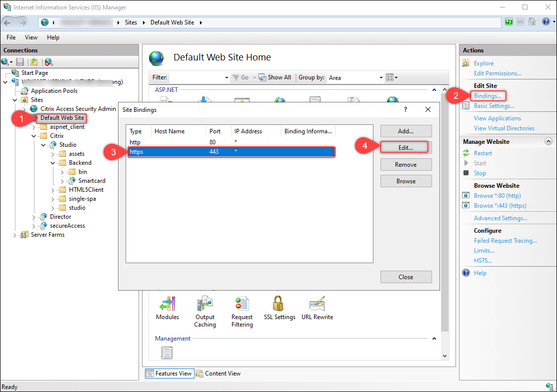This screenshot has width=557, height=392.
Task: Open the URL Rewrite feature
Action: click(317, 307)
